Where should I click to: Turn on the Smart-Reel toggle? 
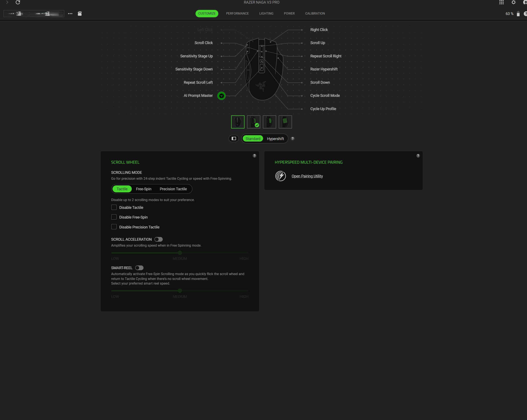139,268
